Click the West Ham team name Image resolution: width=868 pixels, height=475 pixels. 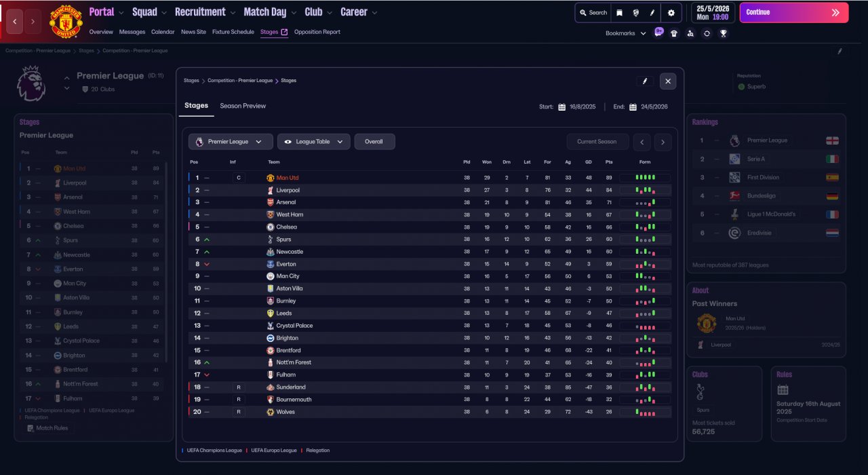tap(290, 214)
